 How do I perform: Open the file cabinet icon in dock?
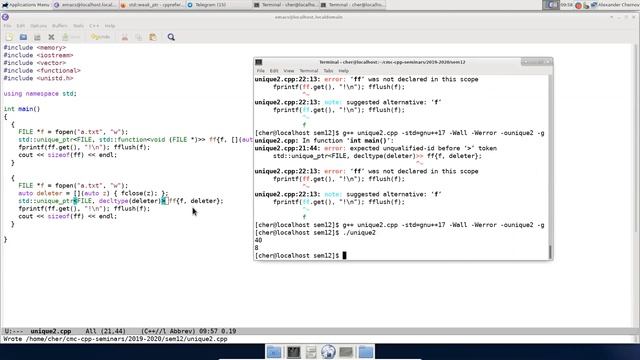[311, 352]
